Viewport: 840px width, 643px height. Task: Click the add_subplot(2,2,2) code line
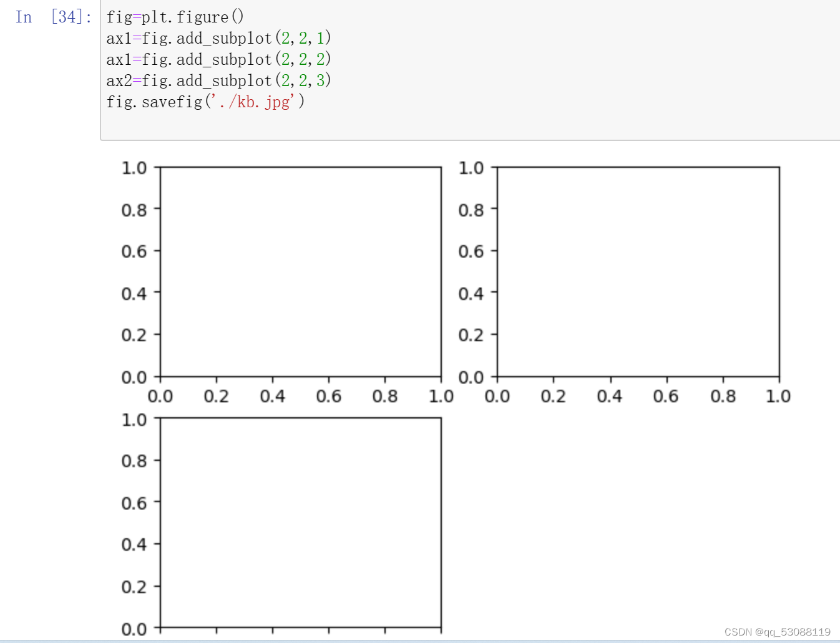point(218,59)
